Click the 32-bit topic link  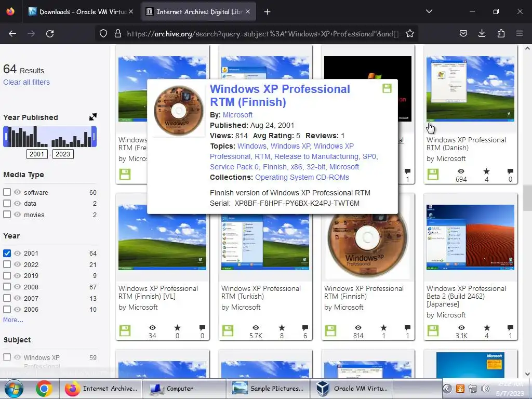pos(315,167)
